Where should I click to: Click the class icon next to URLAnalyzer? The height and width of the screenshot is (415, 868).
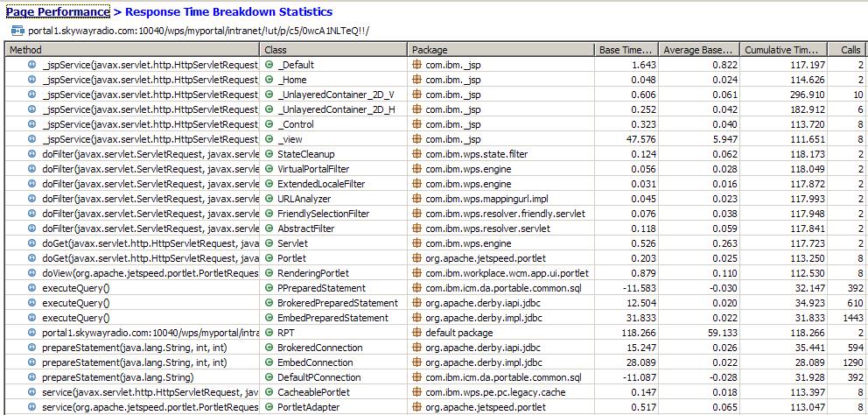269,199
